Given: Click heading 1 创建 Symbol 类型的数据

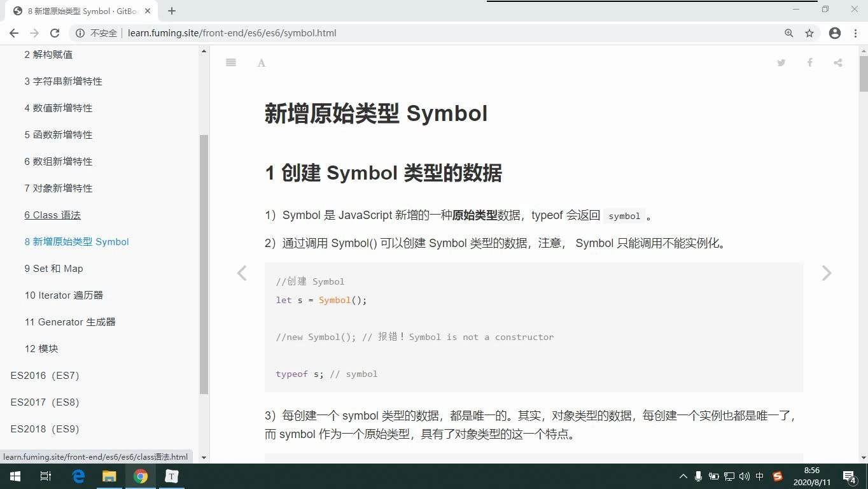Looking at the screenshot, I should [x=384, y=173].
